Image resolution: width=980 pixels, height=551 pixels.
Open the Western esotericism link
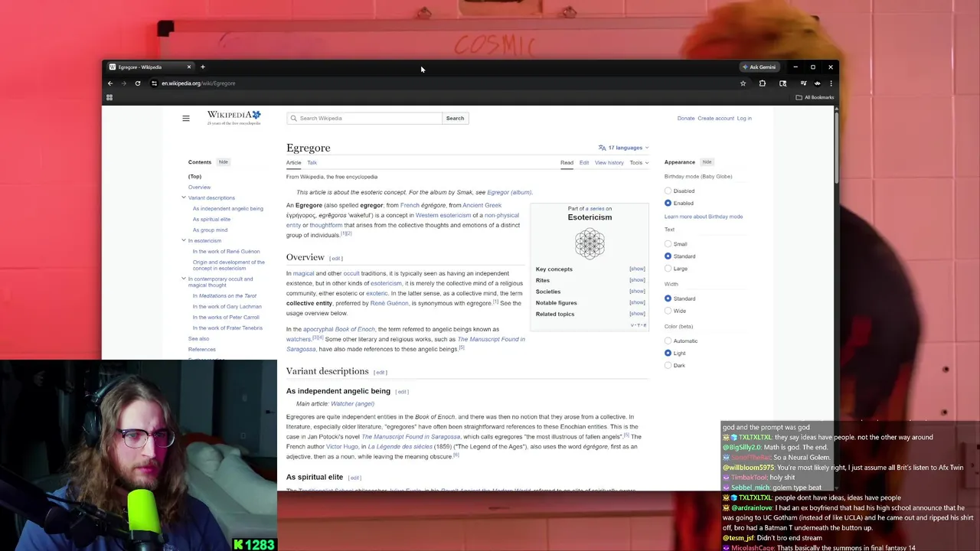(x=443, y=216)
